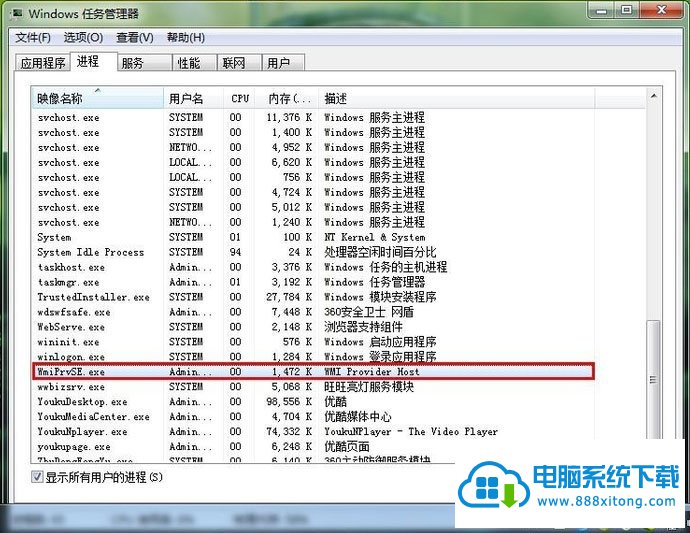Select the YoukuNplayer.exe process

[313, 432]
